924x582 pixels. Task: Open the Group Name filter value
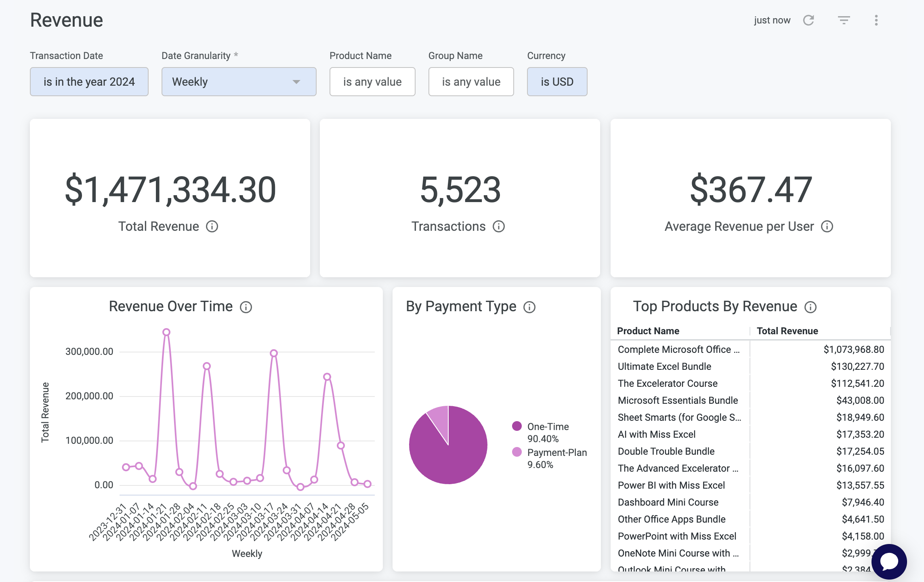click(471, 82)
